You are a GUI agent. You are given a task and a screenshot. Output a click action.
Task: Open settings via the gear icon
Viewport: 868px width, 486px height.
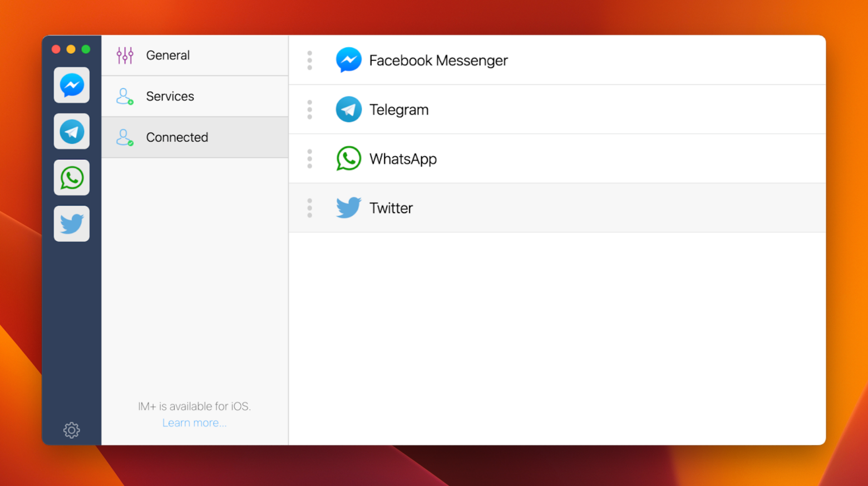(x=72, y=430)
